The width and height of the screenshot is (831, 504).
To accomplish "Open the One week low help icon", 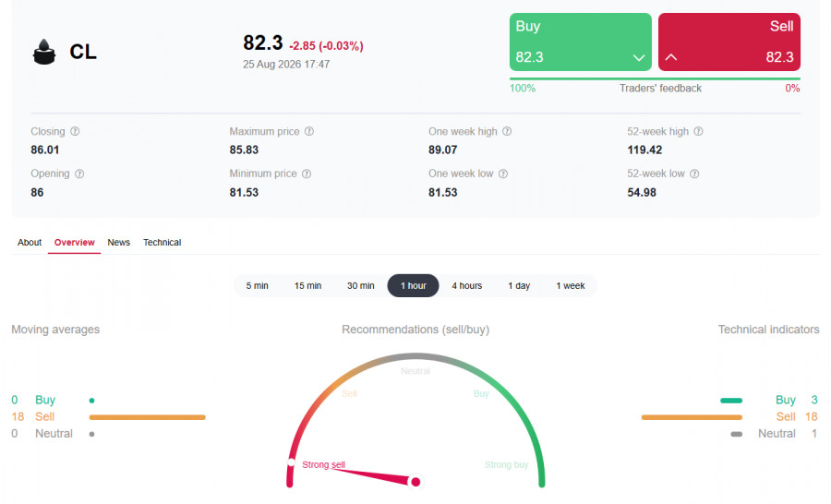I will (x=503, y=174).
